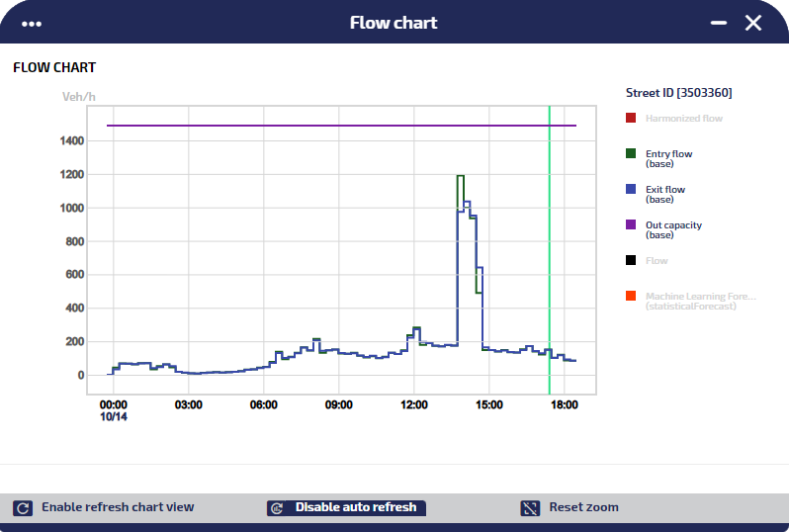Toggle the red Harmonized flow swatch
This screenshot has width=789, height=532.
coord(631,118)
